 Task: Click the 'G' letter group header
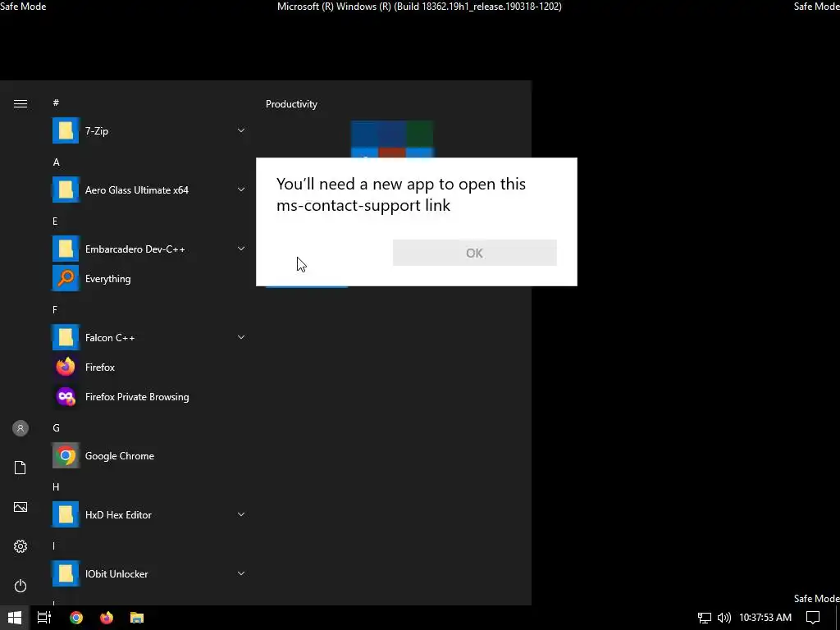(x=57, y=427)
